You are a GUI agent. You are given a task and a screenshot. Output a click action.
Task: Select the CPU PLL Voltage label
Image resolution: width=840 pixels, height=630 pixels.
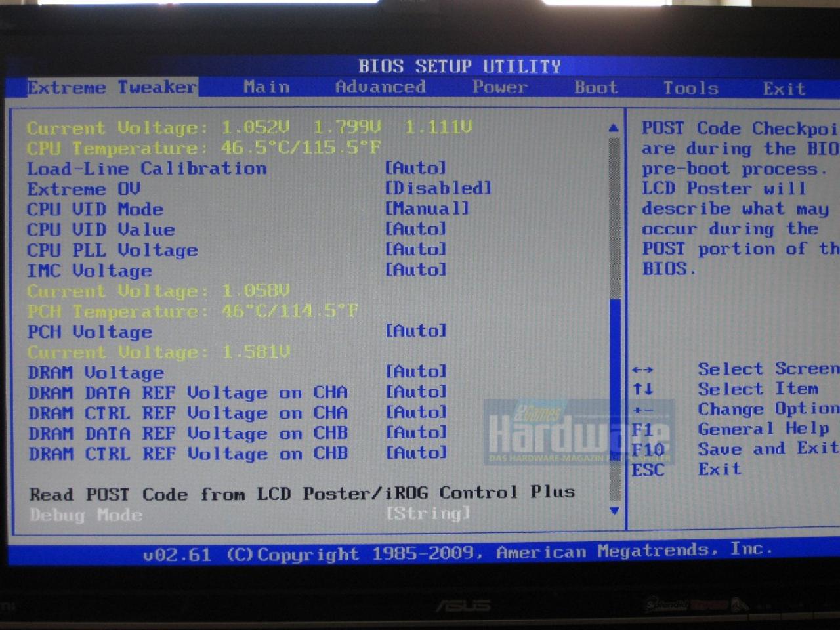pyautogui.click(x=112, y=250)
